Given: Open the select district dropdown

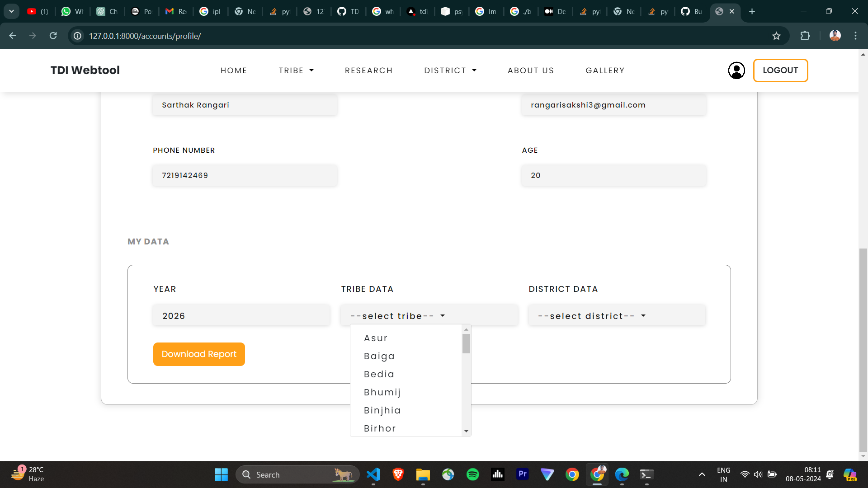Looking at the screenshot, I should pos(592,316).
